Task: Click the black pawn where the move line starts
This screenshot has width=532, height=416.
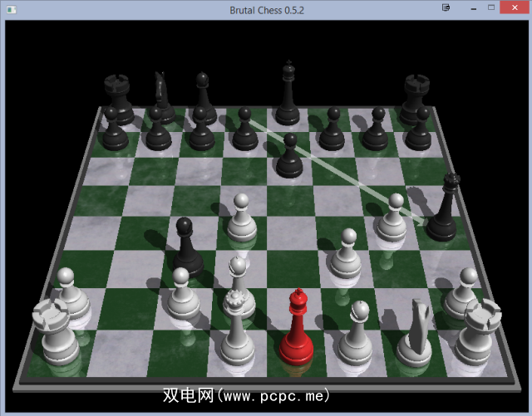Action: click(x=245, y=129)
